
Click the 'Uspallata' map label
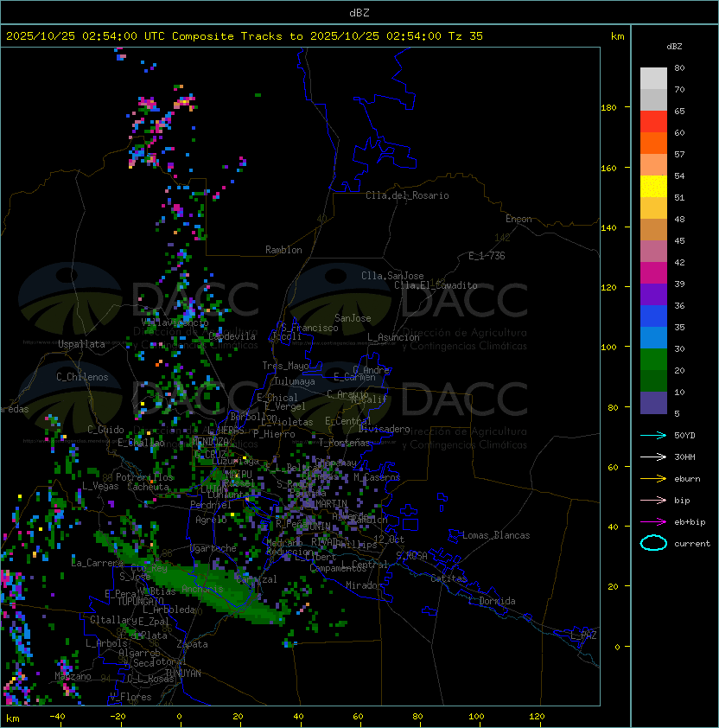(81, 344)
